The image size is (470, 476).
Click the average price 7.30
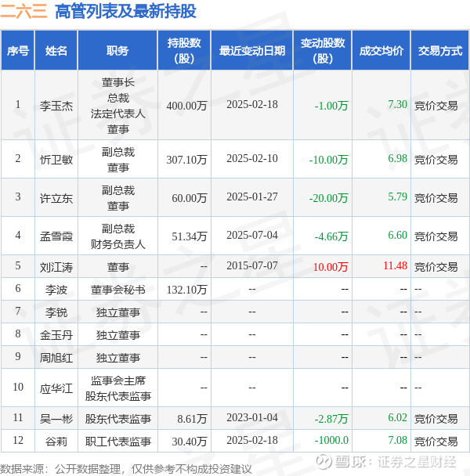coord(397,104)
